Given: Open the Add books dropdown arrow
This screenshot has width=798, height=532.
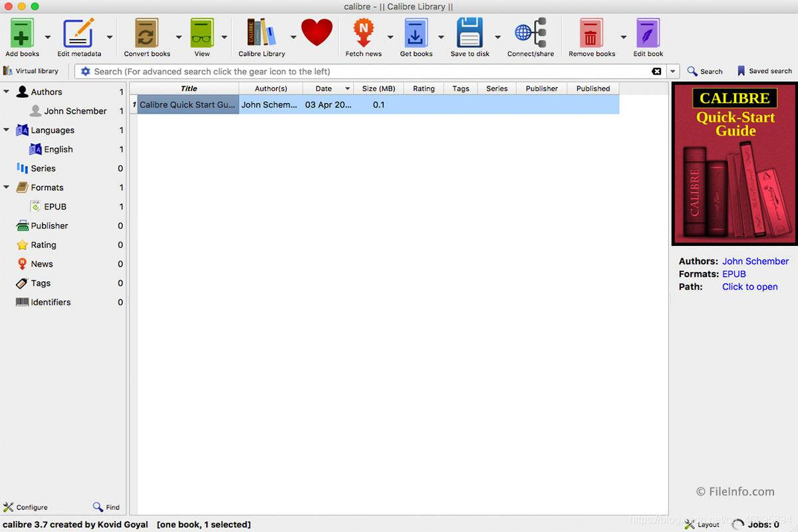Looking at the screenshot, I should (47, 37).
